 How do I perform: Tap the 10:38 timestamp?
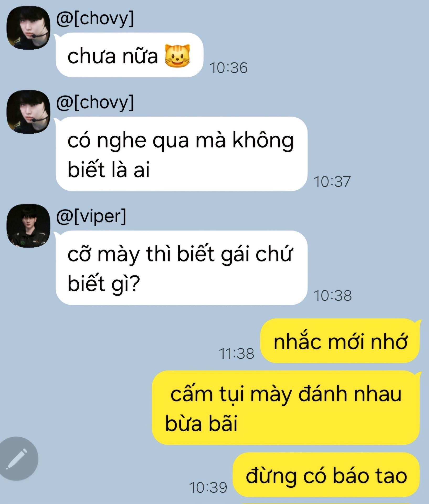point(333,296)
